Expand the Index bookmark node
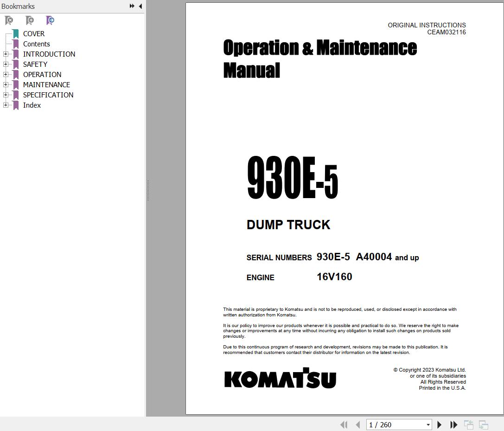The height and width of the screenshot is (431, 504). pos(6,105)
